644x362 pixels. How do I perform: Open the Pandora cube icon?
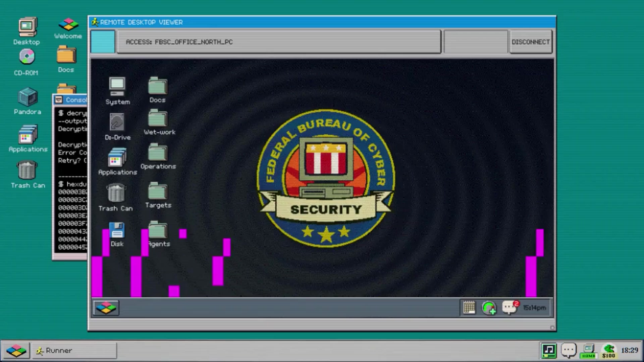tap(28, 101)
